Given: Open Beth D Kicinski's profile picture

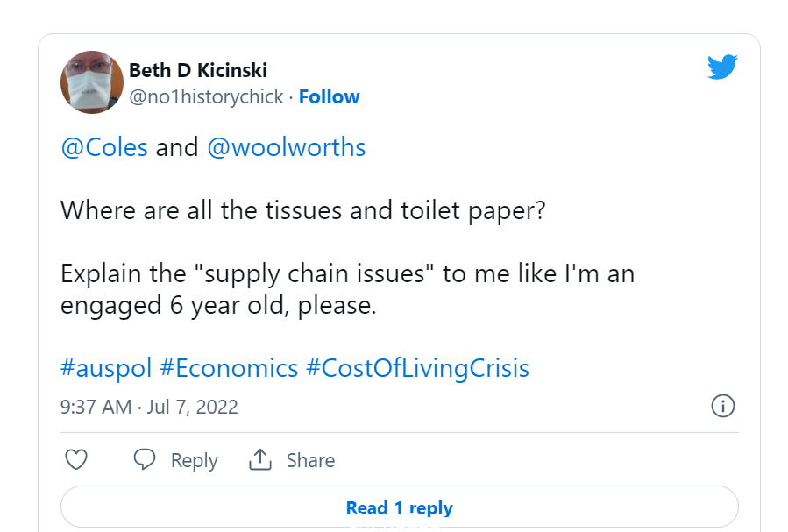Looking at the screenshot, I should click(92, 82).
